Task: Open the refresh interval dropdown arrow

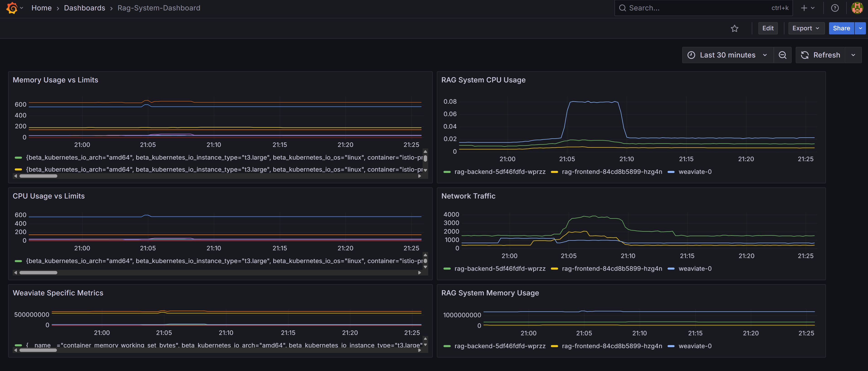Action: coord(853,55)
